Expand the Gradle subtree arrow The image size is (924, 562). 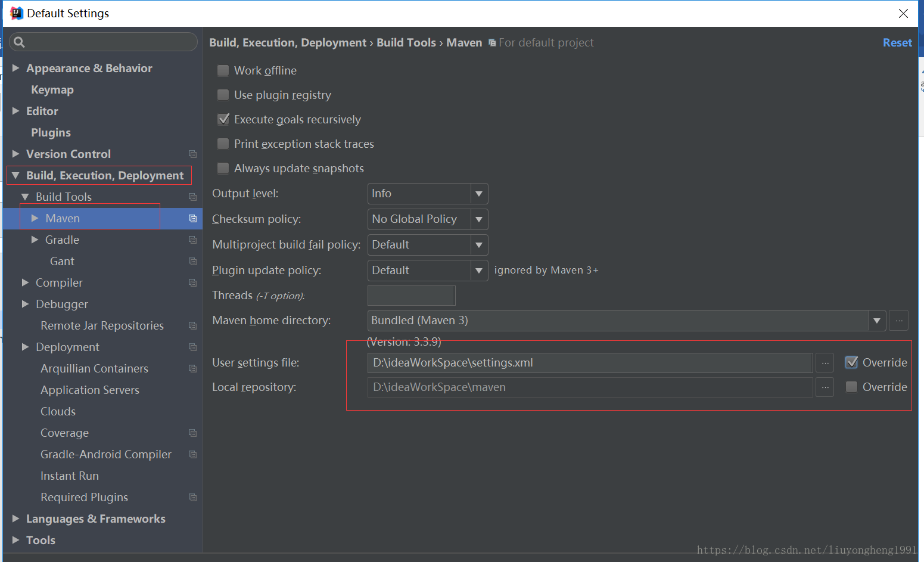coord(35,240)
